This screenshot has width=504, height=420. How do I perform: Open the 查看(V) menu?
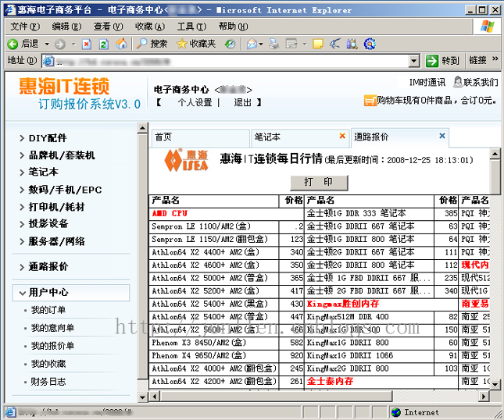pyautogui.click(x=108, y=27)
